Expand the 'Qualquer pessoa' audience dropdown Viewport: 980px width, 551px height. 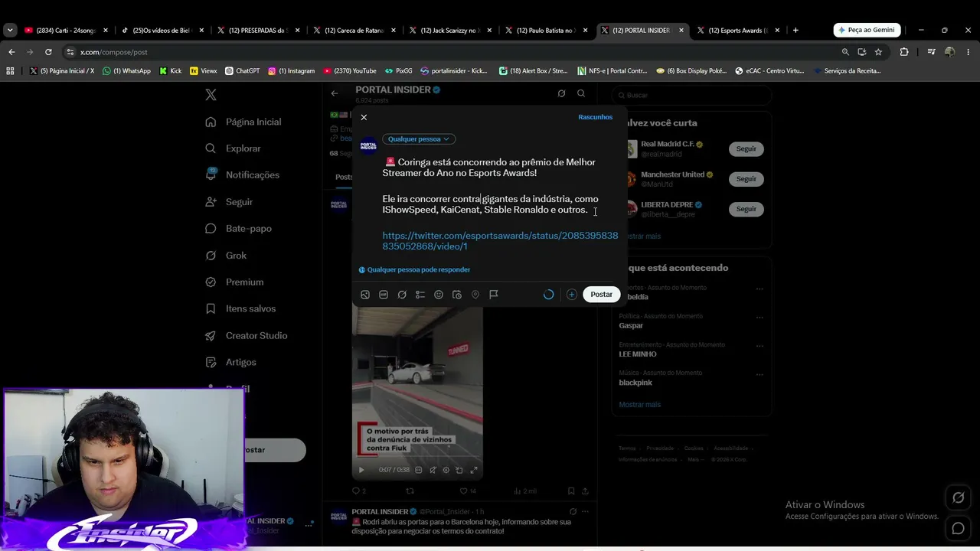419,139
